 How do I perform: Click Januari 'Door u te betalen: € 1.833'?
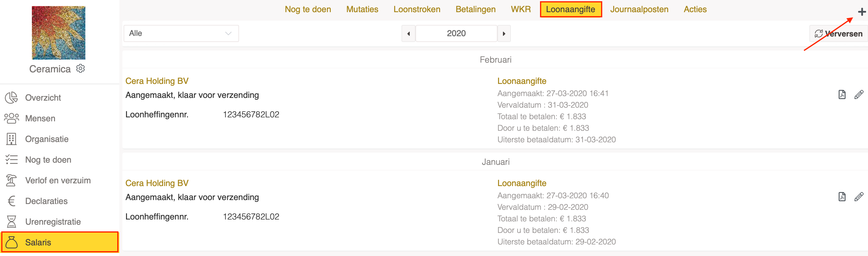click(543, 230)
